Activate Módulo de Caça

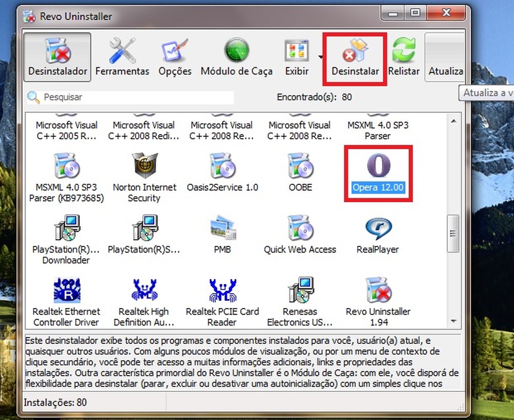pos(236,57)
